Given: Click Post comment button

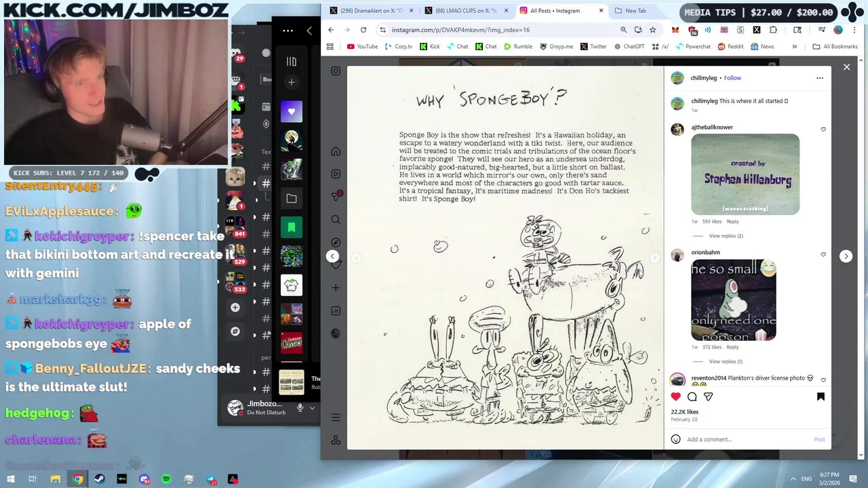Looking at the screenshot, I should tap(819, 439).
